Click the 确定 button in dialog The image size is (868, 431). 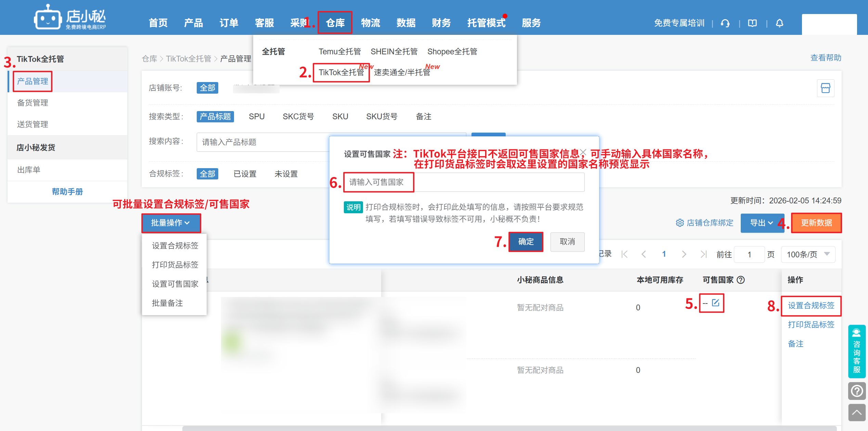pyautogui.click(x=526, y=242)
